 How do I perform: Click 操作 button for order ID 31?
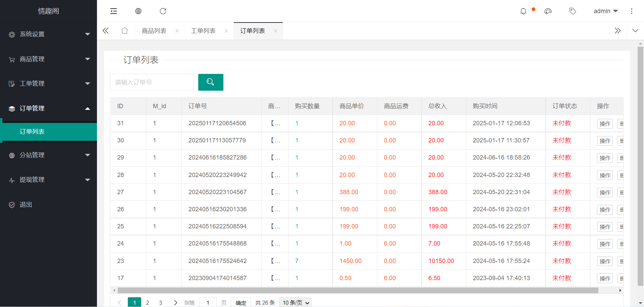click(x=605, y=124)
